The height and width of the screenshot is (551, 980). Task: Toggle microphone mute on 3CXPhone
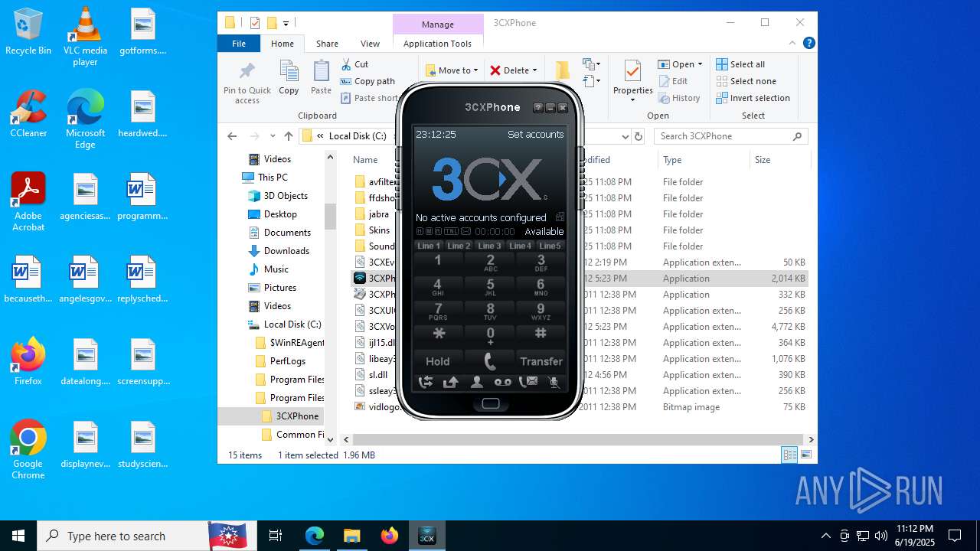point(554,382)
